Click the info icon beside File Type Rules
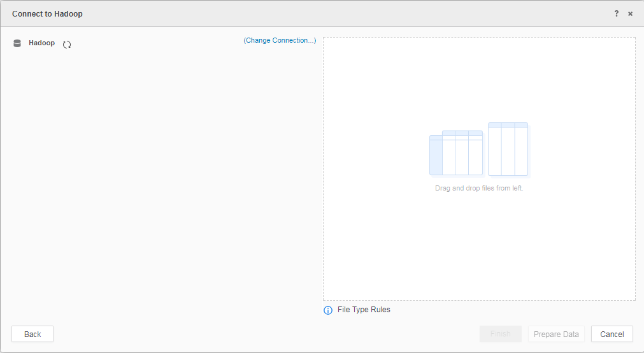Screen dimensions: 644x353 (328, 310)
